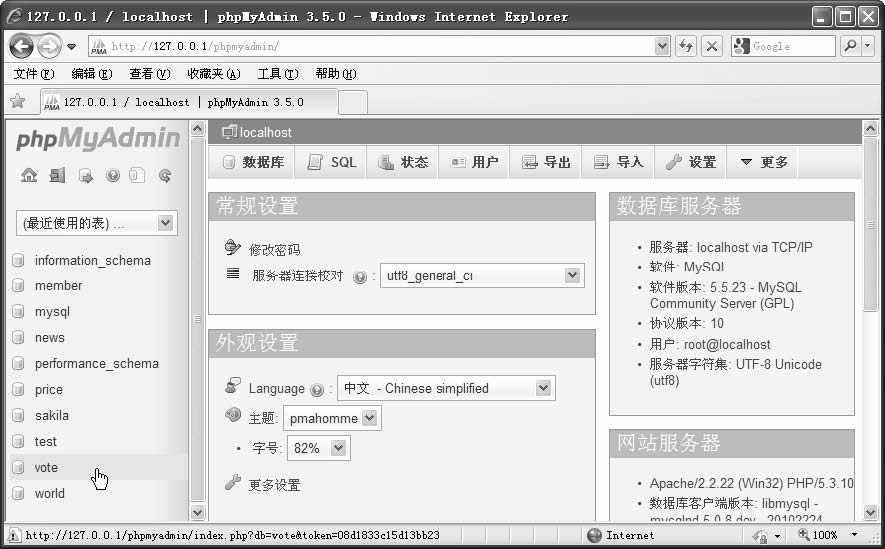
Task: Open the Language selection dropdown
Action: point(446,388)
